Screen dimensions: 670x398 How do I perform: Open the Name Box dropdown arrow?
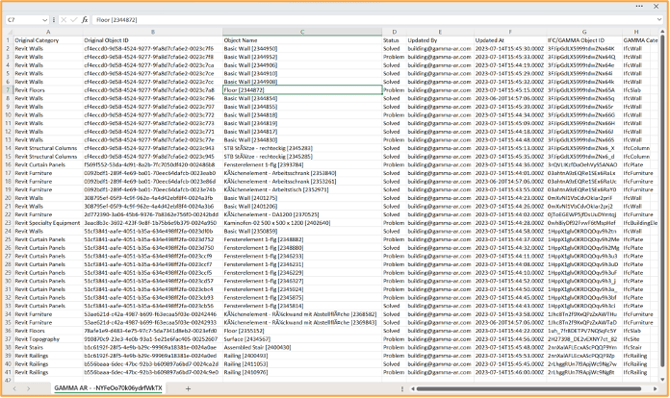click(44, 20)
